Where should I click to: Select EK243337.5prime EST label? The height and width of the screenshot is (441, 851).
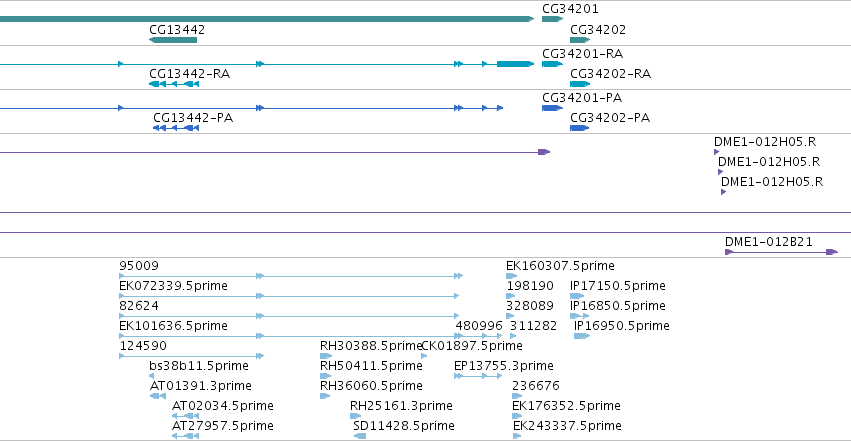click(x=567, y=426)
